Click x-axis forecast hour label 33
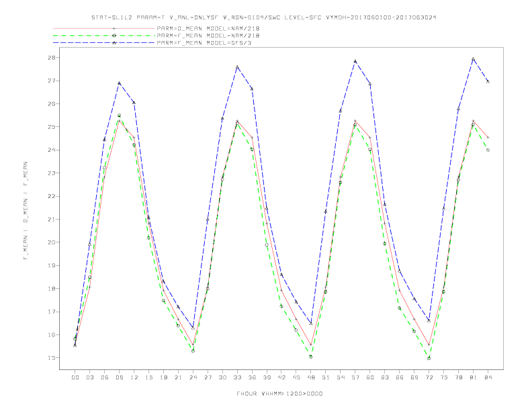Viewport: 532px width, 411px height. pos(237,377)
